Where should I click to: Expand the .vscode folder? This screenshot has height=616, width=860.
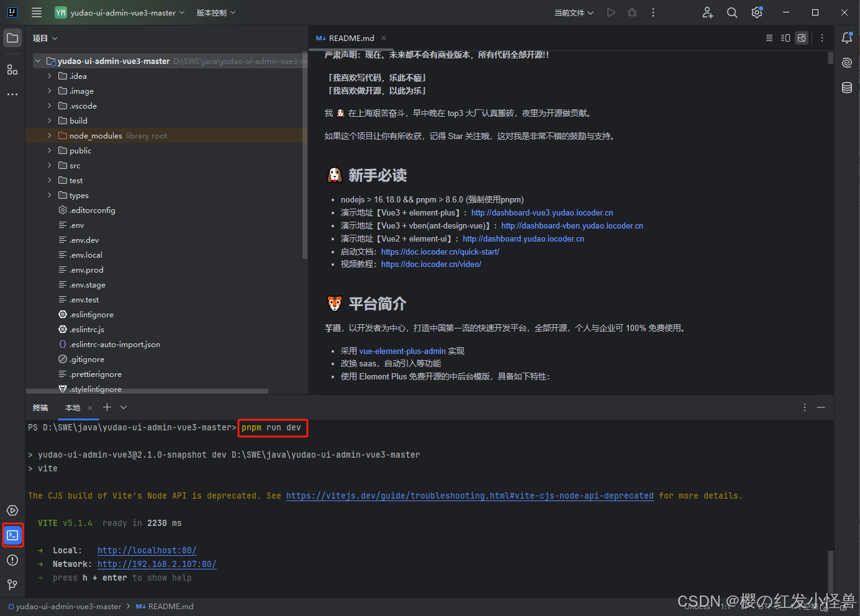click(50, 106)
